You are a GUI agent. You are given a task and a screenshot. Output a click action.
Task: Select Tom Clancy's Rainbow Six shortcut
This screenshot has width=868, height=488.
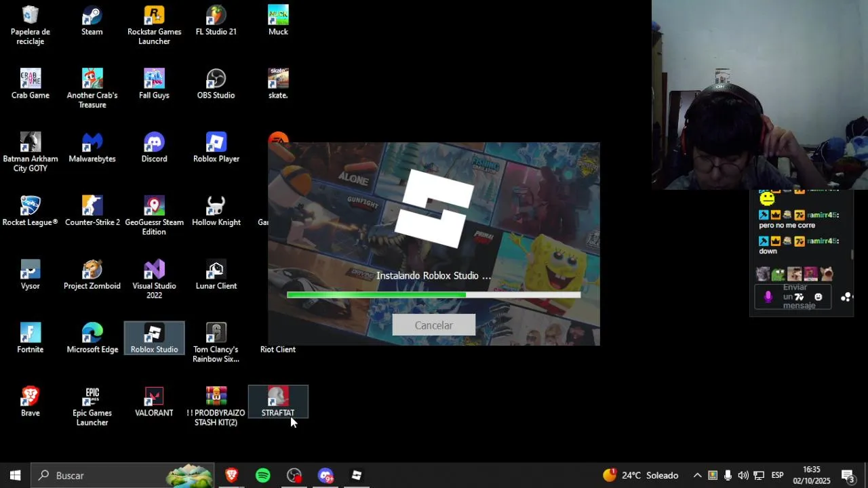(216, 342)
